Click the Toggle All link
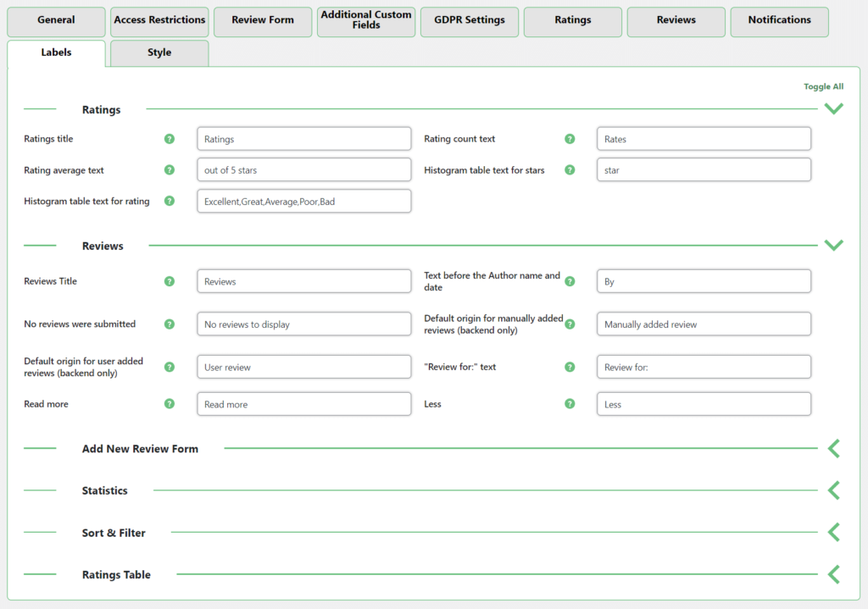 (823, 86)
